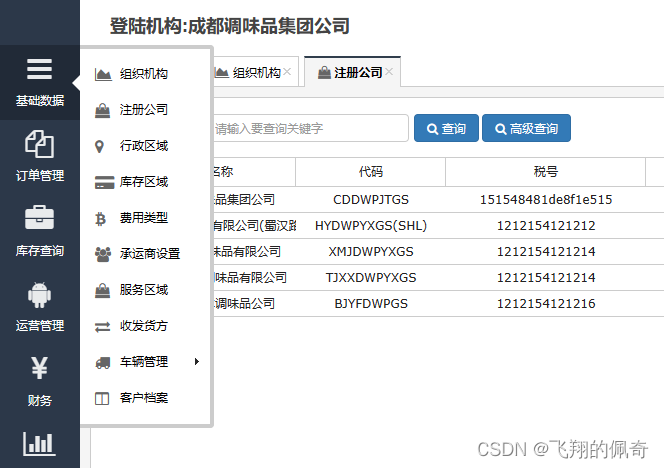Expand the 车辆管理 submenu arrow

(x=197, y=362)
